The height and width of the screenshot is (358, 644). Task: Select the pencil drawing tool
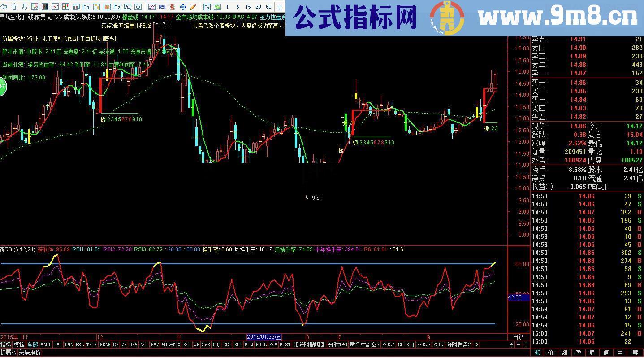tap(193, 7)
